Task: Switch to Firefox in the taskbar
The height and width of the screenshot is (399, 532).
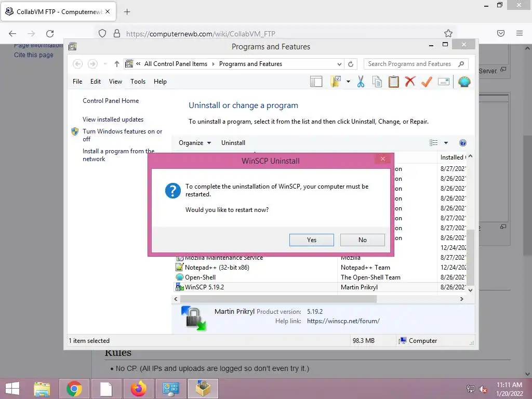Action: coord(139,389)
